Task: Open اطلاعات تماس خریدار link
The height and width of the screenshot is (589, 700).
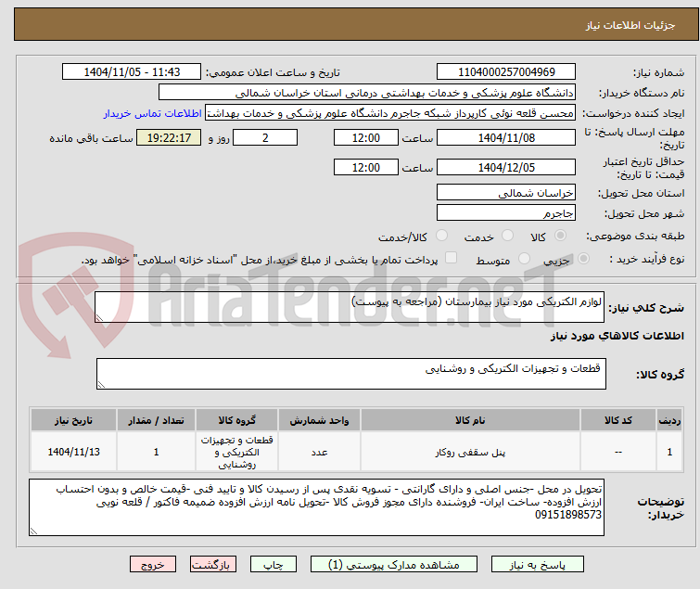Action: [153, 113]
